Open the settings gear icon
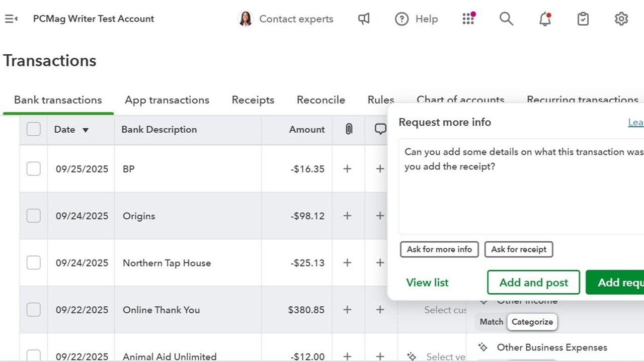This screenshot has height=362, width=644. click(x=621, y=19)
